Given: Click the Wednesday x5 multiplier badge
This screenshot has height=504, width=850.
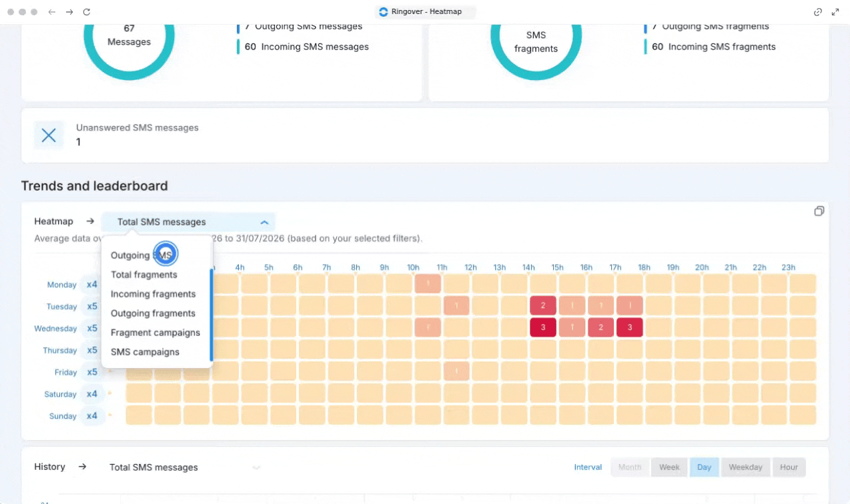Looking at the screenshot, I should pos(92,329).
